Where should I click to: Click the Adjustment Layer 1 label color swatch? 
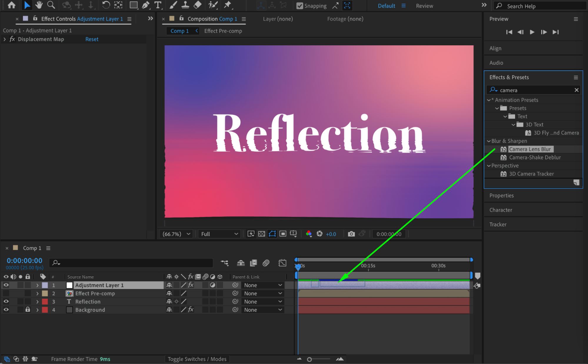[45, 285]
